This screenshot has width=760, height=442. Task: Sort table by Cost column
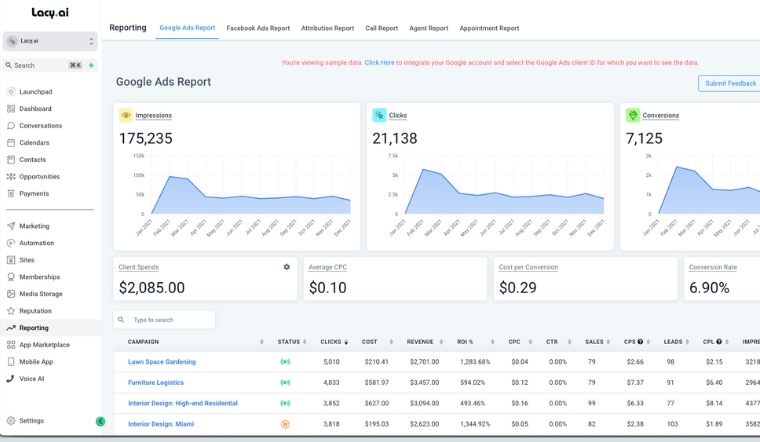[x=391, y=342]
